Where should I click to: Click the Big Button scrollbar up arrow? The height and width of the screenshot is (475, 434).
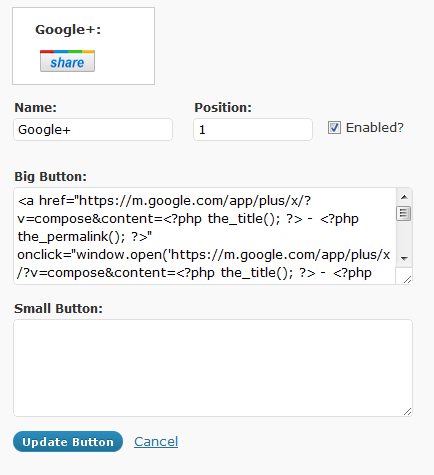tap(404, 197)
